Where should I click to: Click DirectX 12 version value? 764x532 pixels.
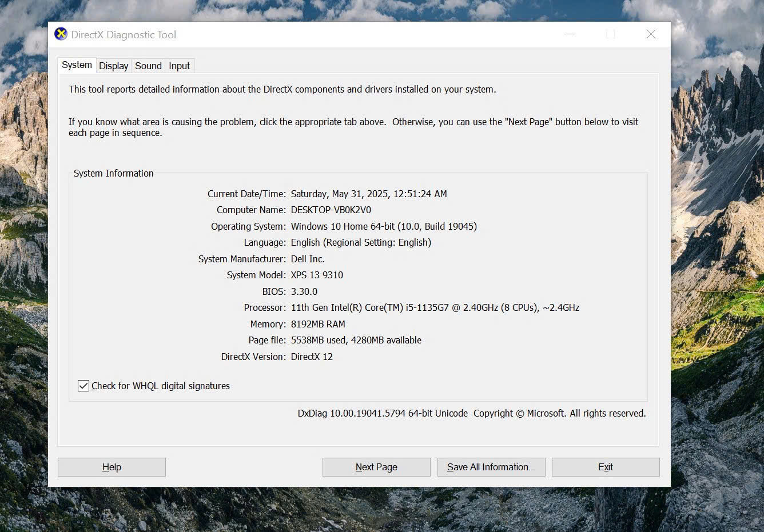[312, 357]
